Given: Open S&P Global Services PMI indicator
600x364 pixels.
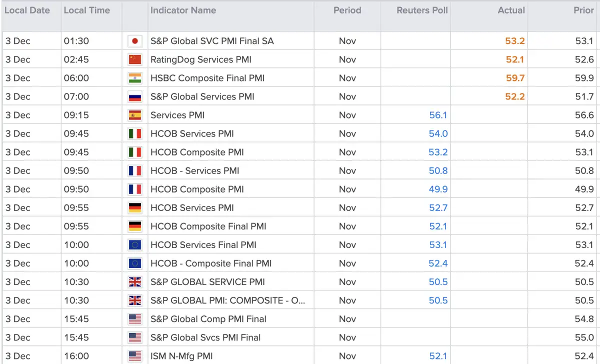Looking at the screenshot, I should click(x=202, y=96).
